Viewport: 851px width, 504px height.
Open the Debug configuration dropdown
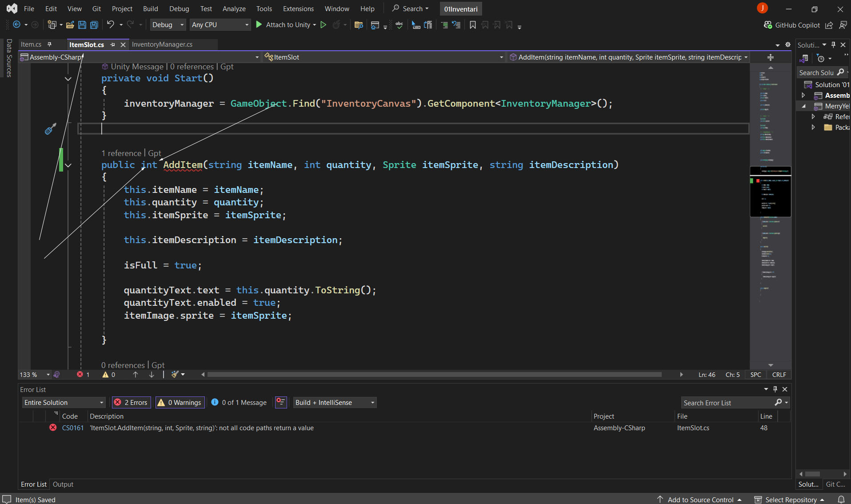point(168,25)
